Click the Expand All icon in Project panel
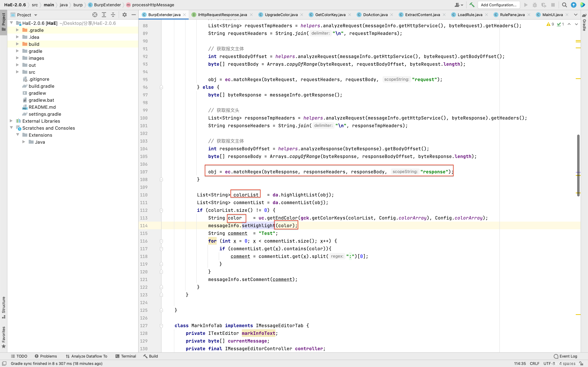This screenshot has width=588, height=367. pos(104,15)
